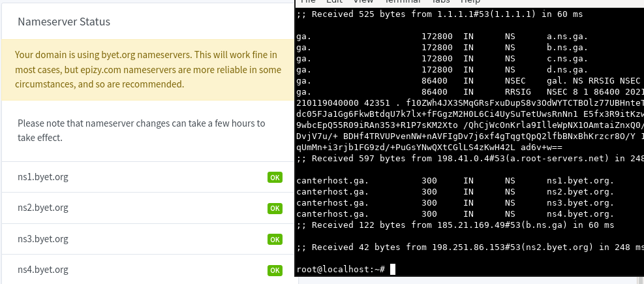Click d.ns.ga. in the terminal output
The width and height of the screenshot is (644, 284).
(x=567, y=69)
